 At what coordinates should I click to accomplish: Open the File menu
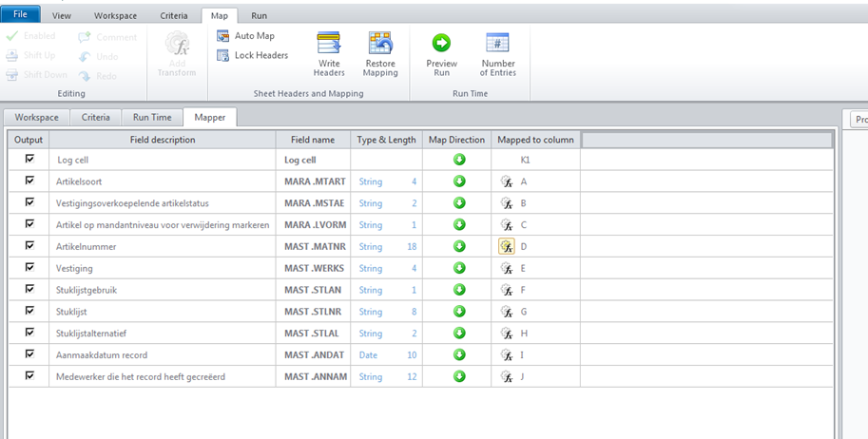[20, 15]
